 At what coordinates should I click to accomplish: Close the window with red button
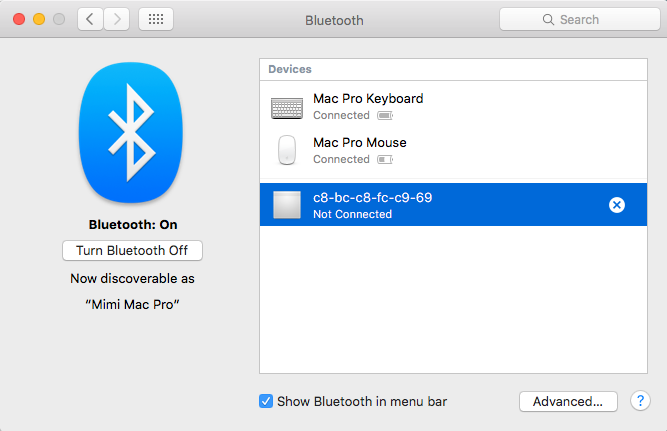tap(19, 19)
